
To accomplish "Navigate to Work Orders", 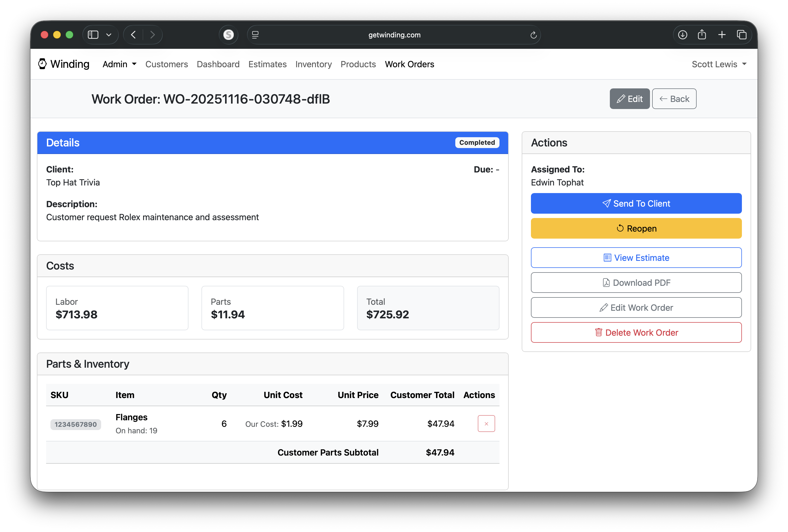I will (x=409, y=64).
